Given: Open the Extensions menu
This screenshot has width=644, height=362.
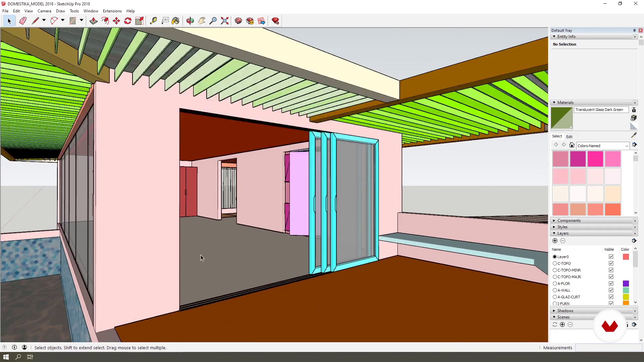Looking at the screenshot, I should [x=112, y=11].
